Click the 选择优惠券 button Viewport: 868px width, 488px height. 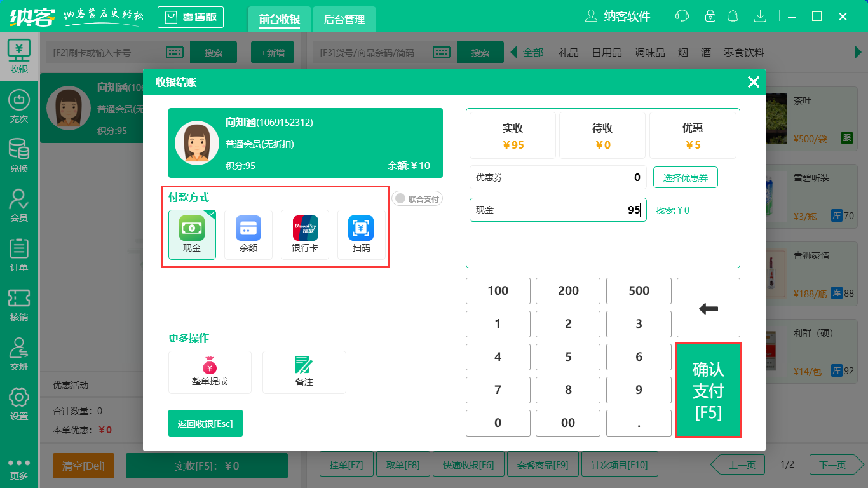(685, 178)
